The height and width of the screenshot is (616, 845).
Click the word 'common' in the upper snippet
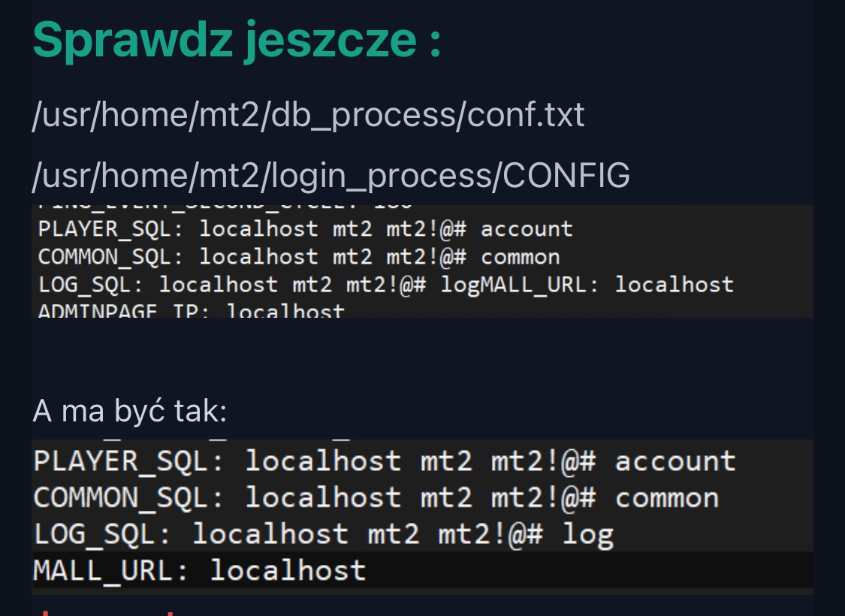[x=521, y=257]
